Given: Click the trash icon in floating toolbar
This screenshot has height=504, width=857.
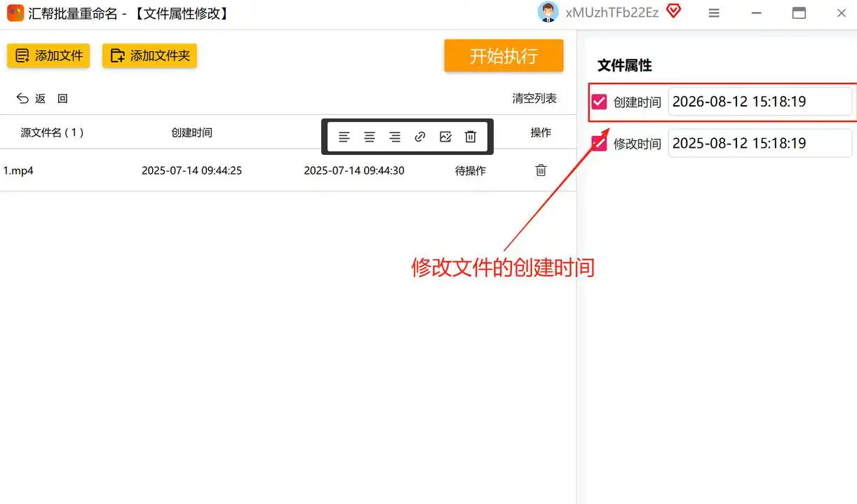Looking at the screenshot, I should [471, 137].
